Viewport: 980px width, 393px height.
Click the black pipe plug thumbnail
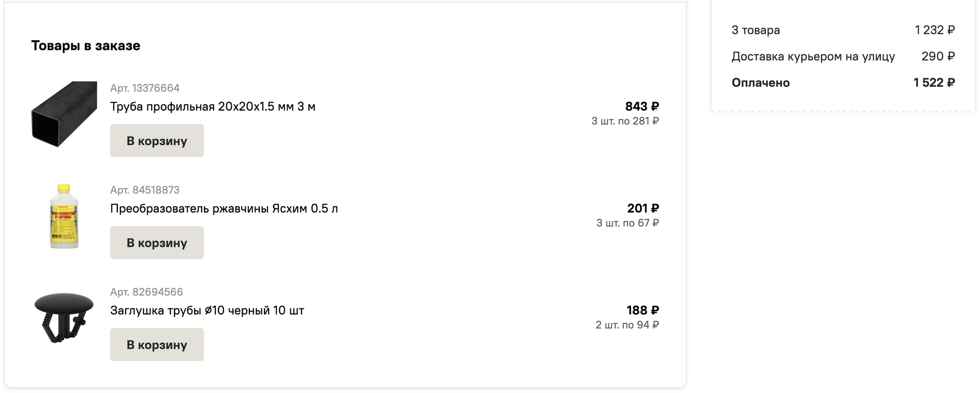click(64, 317)
